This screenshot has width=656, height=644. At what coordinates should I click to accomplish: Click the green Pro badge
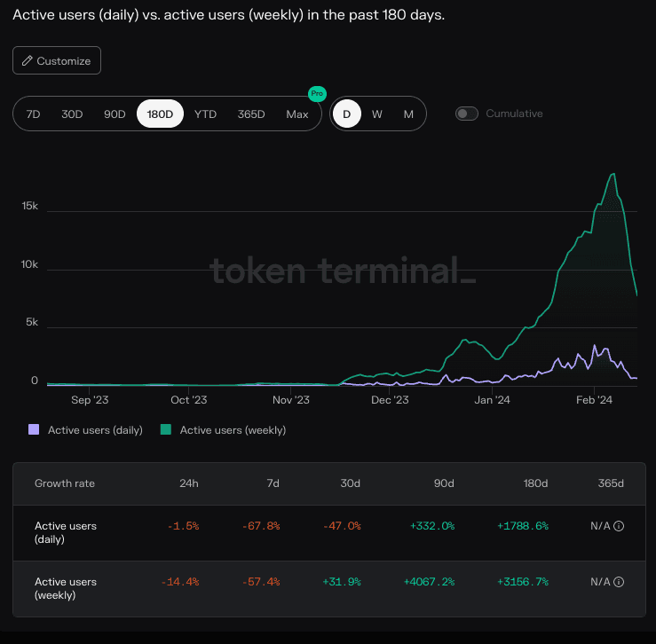(x=315, y=93)
